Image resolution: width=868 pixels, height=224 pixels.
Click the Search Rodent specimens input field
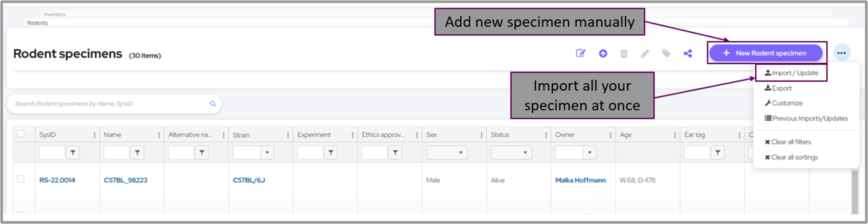pos(108,104)
